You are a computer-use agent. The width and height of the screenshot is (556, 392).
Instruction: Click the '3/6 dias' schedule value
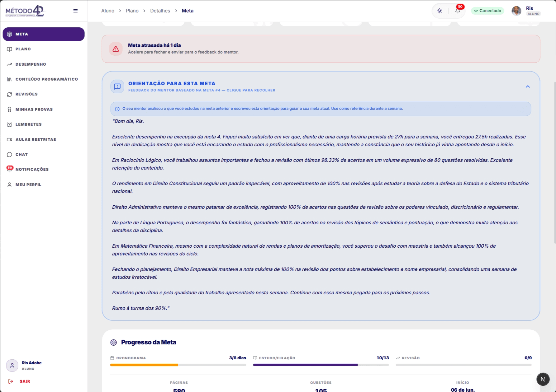pos(238,358)
